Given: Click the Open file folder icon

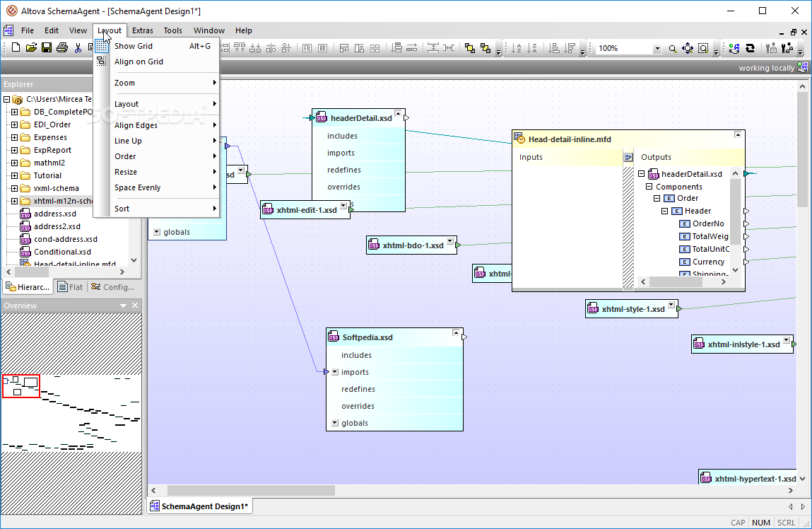Looking at the screenshot, I should pos(31,47).
